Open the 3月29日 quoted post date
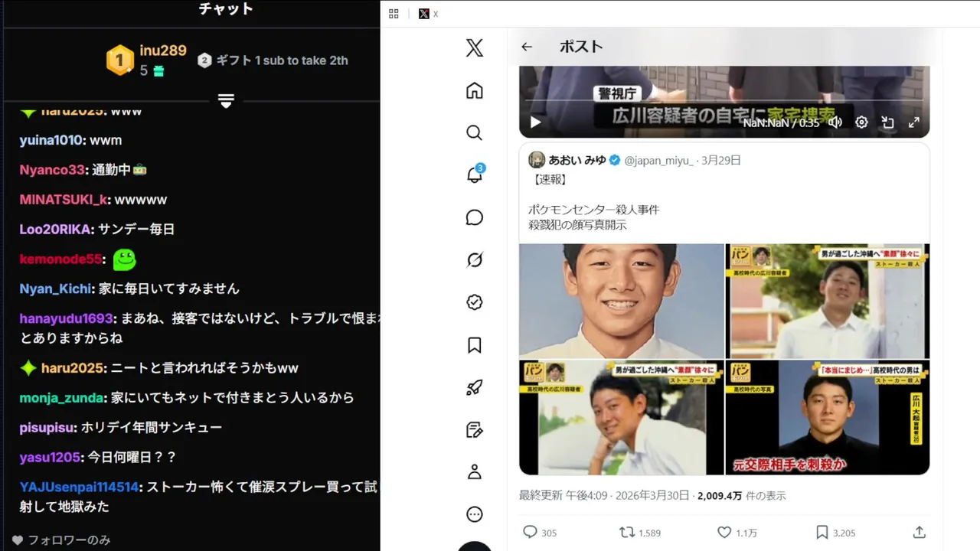980x551 pixels. point(721,160)
